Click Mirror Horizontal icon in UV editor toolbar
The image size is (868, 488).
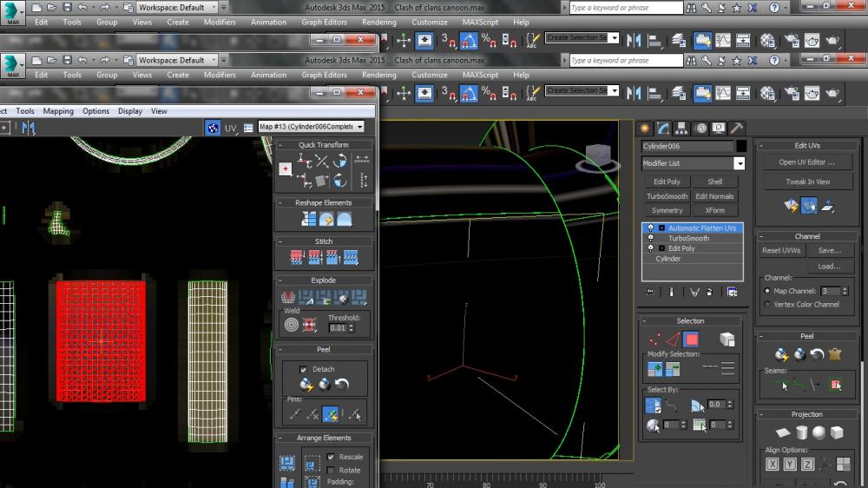click(29, 129)
